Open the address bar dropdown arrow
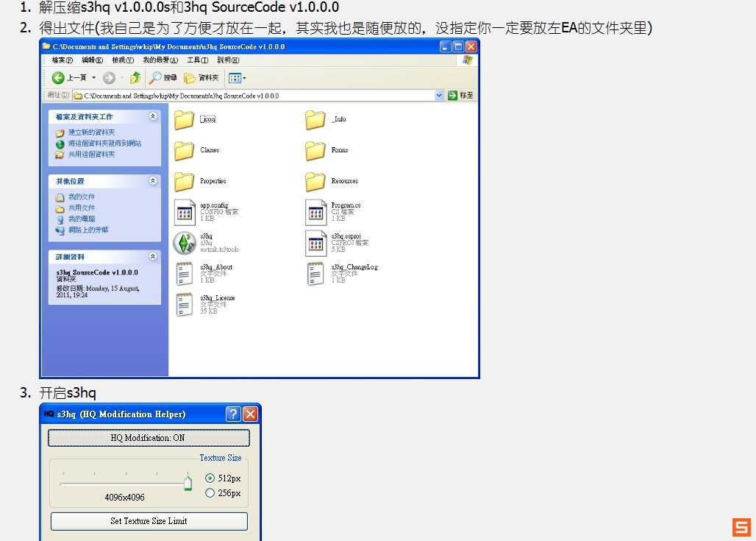Screen dimensions: 756x541 click(439, 95)
